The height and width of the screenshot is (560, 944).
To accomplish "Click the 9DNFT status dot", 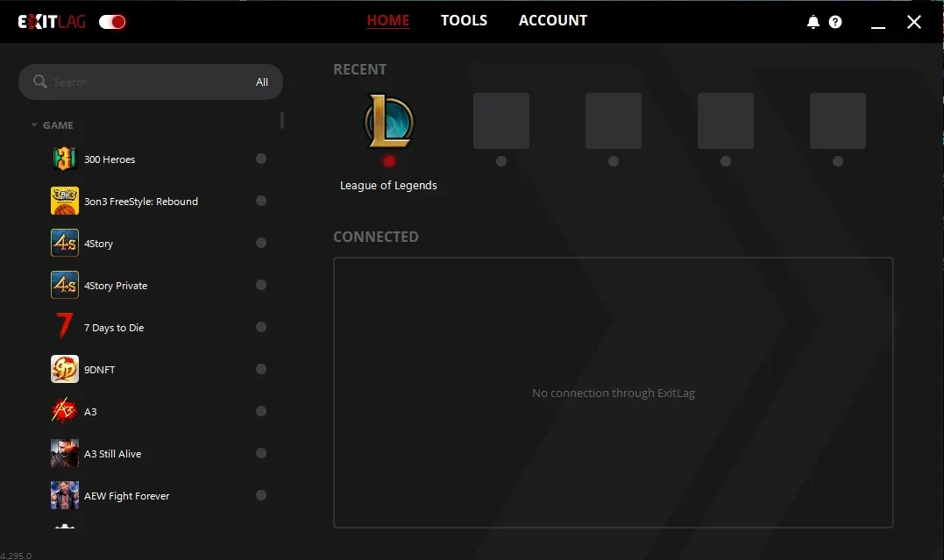I will (261, 369).
